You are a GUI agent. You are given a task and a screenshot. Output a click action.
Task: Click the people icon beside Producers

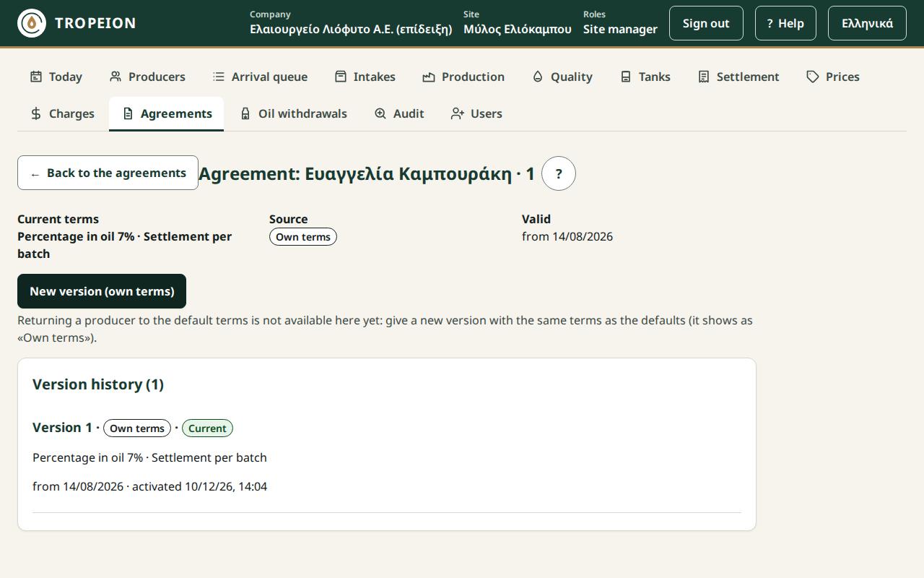tap(115, 77)
